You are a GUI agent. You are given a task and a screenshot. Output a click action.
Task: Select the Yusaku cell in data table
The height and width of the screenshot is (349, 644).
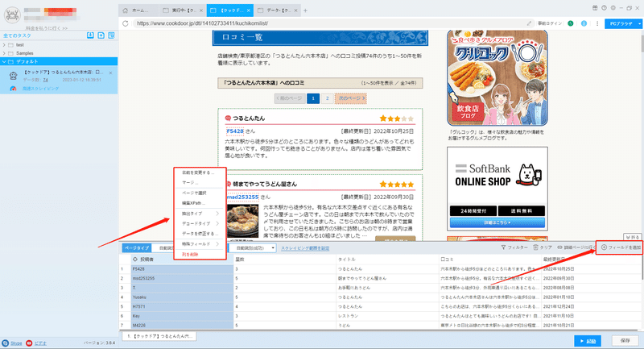(x=182, y=297)
